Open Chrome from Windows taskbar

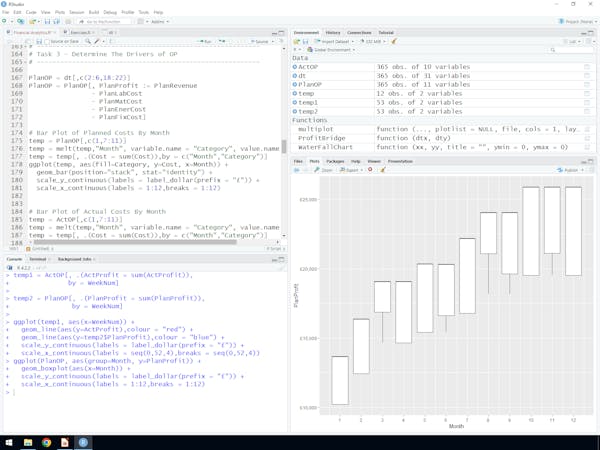click(46, 442)
